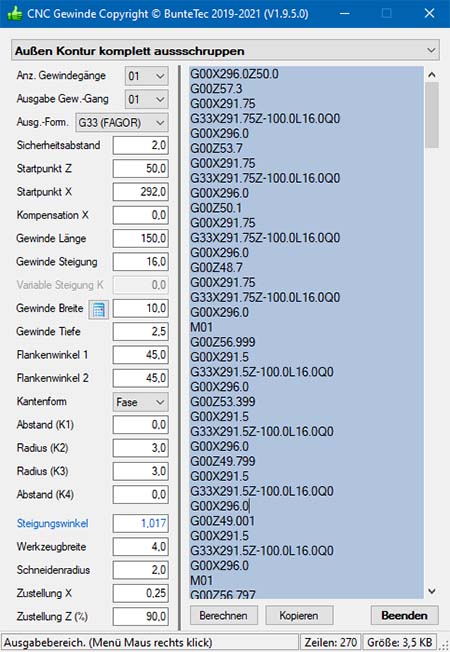Open the Ausg.-Form G33 (FAGOR) dropdown
Viewport: 450px width, 652px height.
[121, 123]
